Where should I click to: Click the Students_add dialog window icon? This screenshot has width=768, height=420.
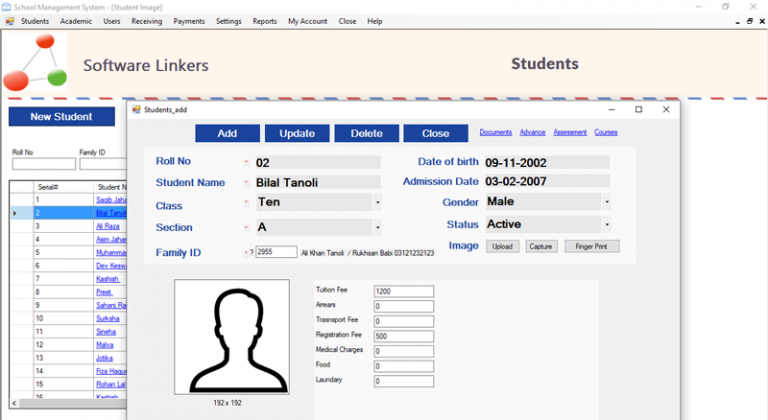pyautogui.click(x=136, y=109)
